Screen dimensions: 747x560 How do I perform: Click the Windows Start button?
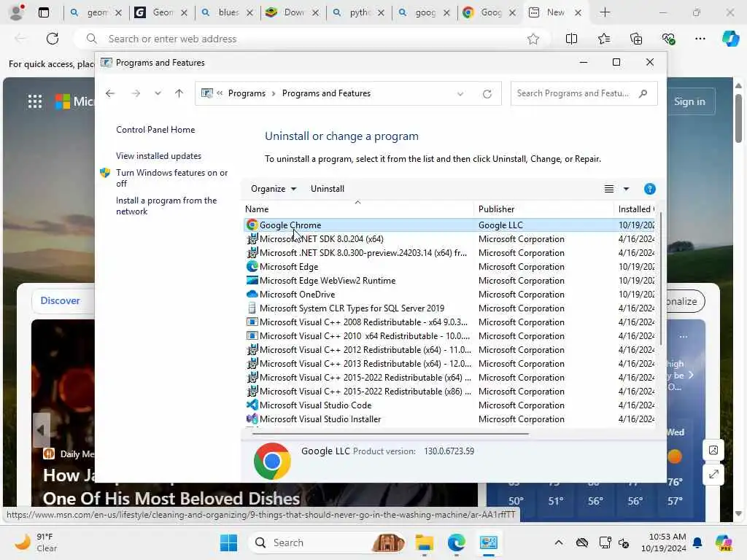[228, 542]
